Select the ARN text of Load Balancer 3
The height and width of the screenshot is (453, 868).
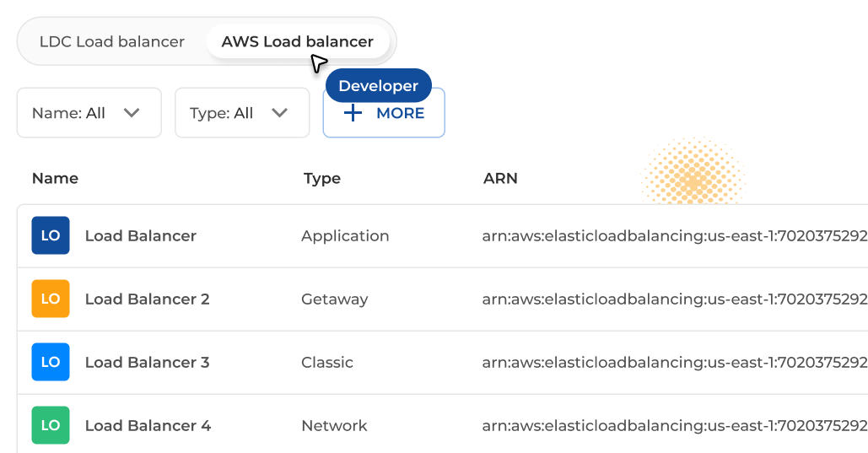(x=674, y=363)
